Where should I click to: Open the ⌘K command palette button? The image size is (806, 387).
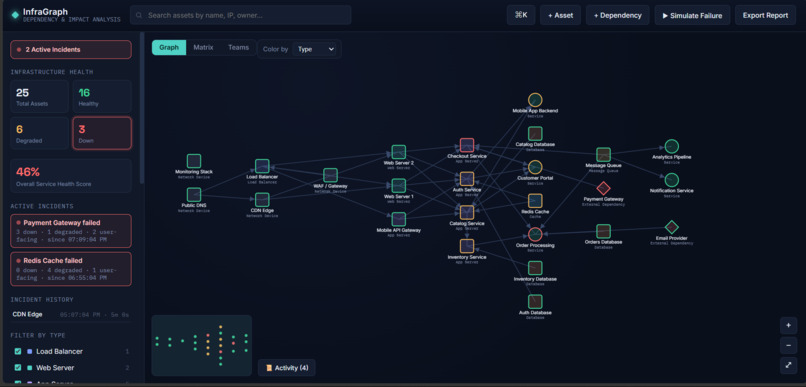(521, 15)
